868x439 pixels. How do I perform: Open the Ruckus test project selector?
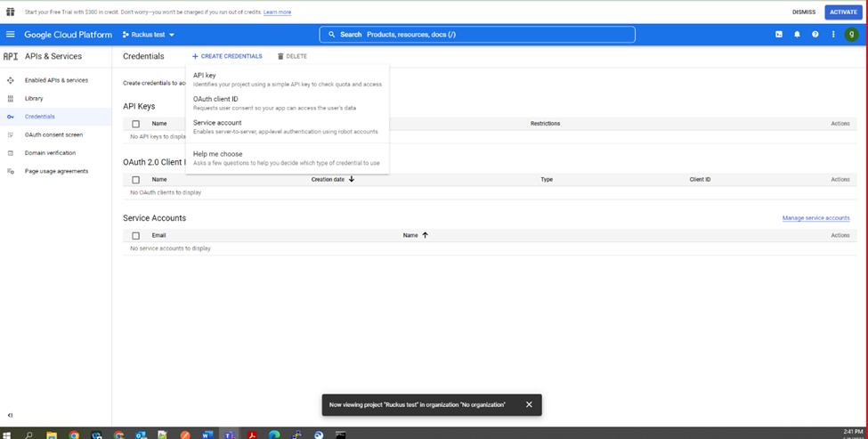pos(149,35)
